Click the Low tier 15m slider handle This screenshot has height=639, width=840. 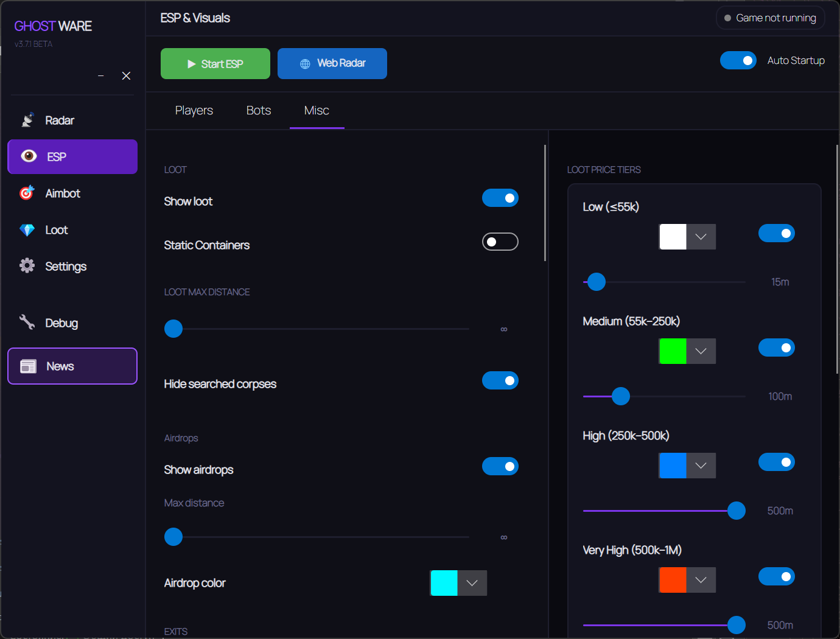tap(597, 282)
